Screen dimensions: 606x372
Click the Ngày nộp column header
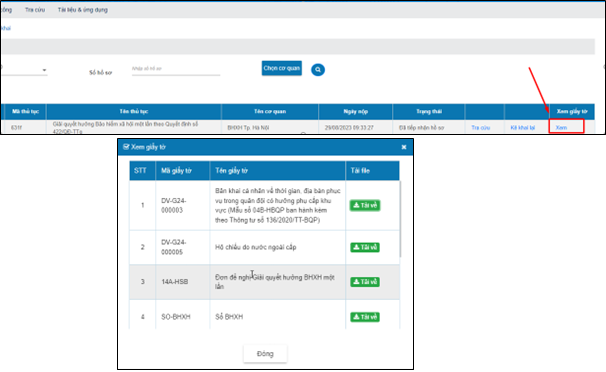point(356,112)
